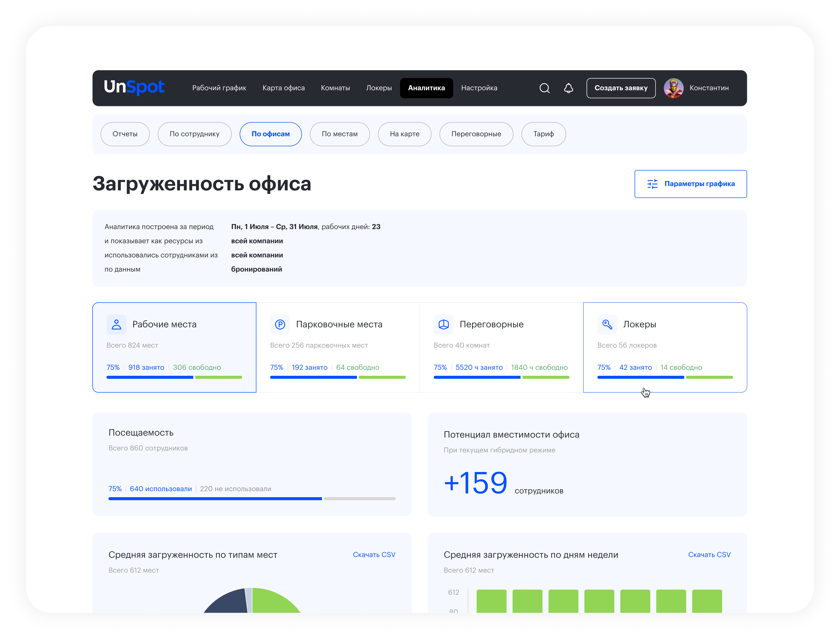Click the parking P icon
This screenshot has height=639, width=840.
(280, 324)
